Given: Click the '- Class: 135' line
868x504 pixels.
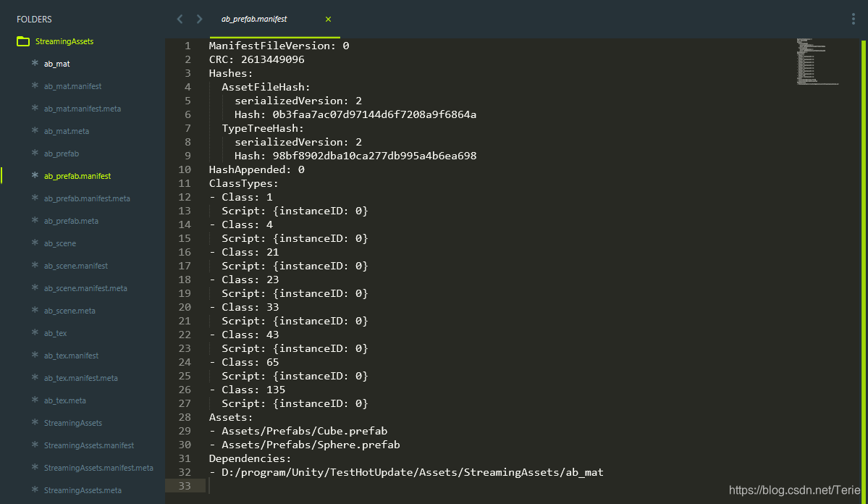Looking at the screenshot, I should pyautogui.click(x=247, y=390).
